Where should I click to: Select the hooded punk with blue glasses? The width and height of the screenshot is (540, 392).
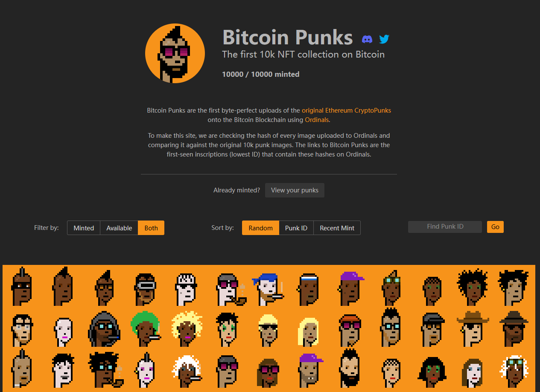coord(104,329)
